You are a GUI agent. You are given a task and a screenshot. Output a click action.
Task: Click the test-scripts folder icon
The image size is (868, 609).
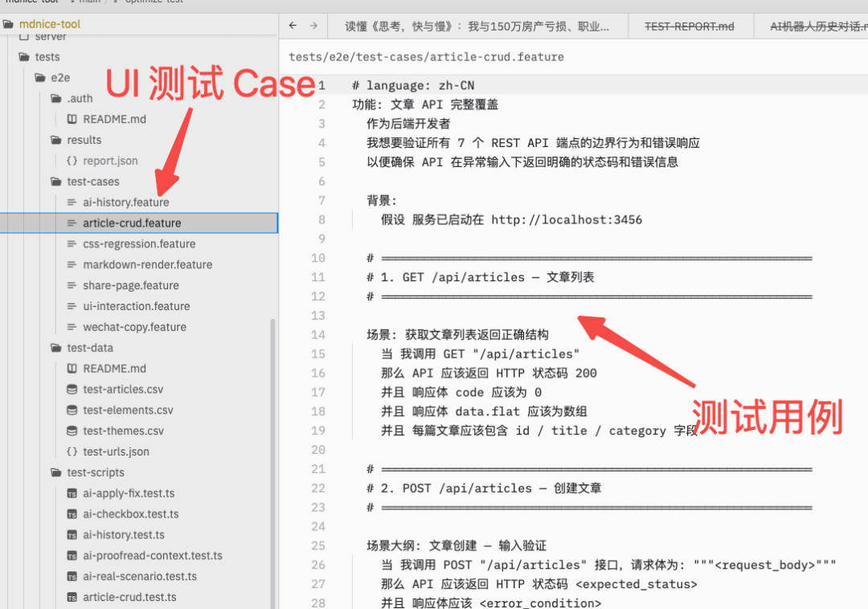click(56, 472)
